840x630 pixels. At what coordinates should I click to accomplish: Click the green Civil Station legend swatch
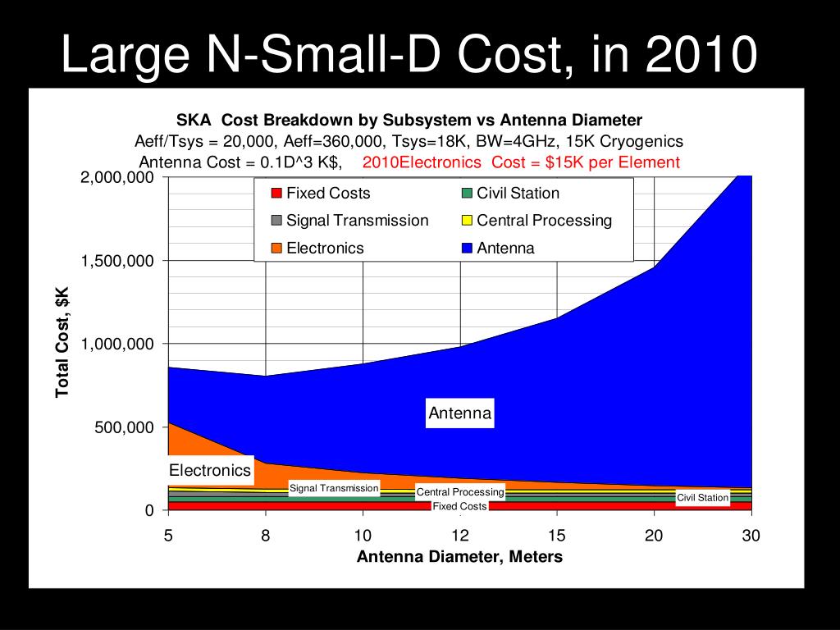click(467, 193)
